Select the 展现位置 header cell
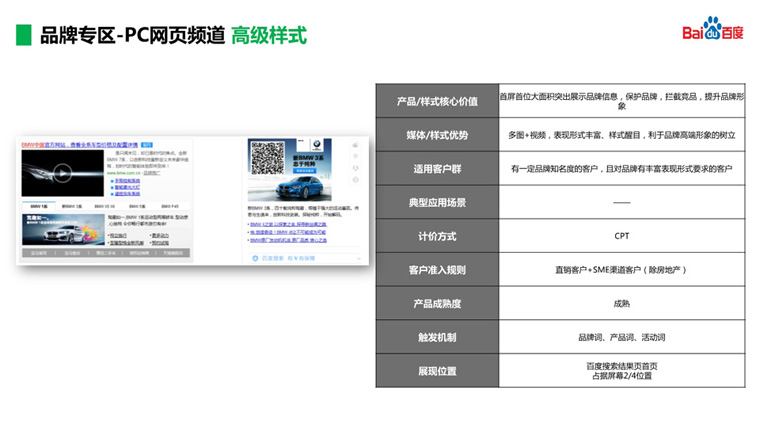The image size is (760, 428). [437, 371]
